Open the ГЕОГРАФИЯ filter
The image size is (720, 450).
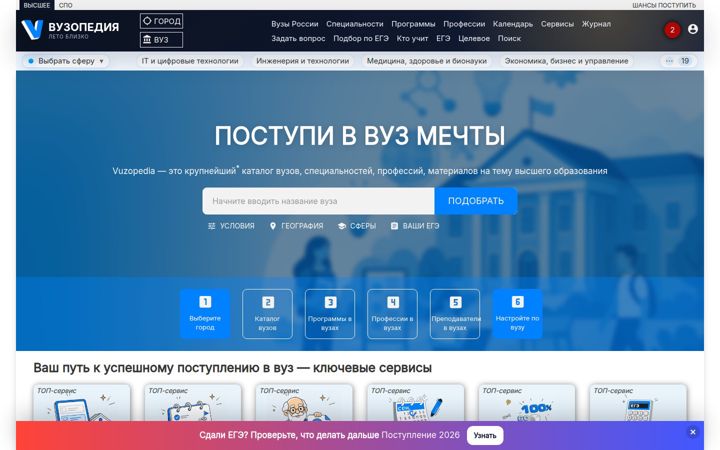point(296,226)
